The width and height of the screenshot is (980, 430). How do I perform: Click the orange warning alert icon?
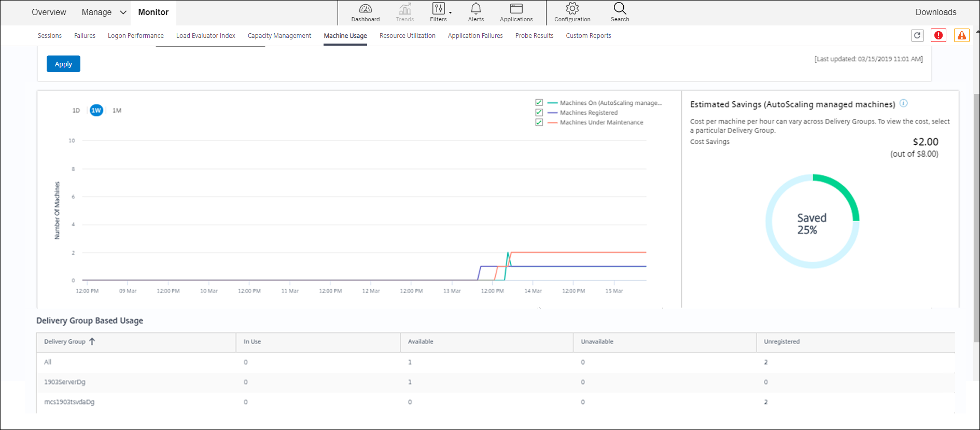click(x=961, y=35)
